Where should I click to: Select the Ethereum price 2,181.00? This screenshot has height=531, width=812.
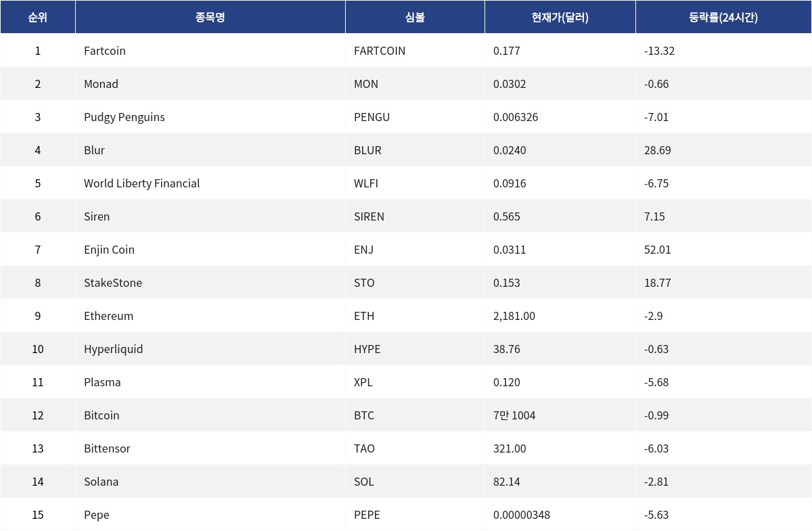[x=514, y=316]
